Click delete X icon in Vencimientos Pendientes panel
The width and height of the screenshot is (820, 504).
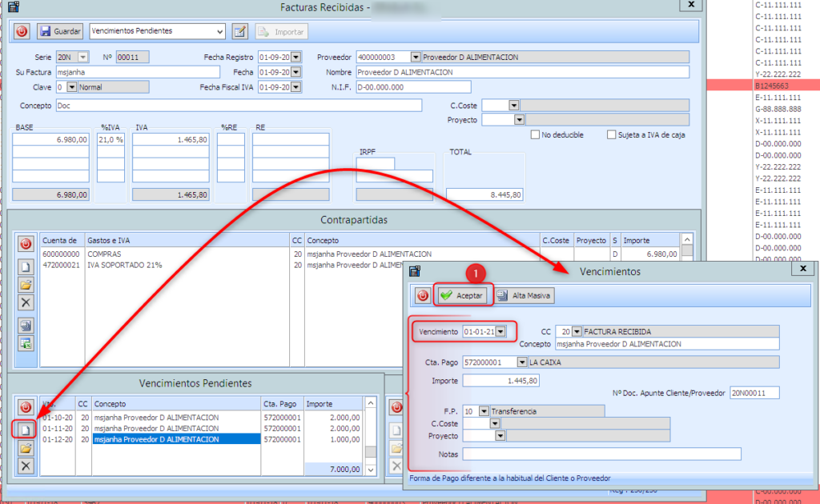pyautogui.click(x=26, y=466)
